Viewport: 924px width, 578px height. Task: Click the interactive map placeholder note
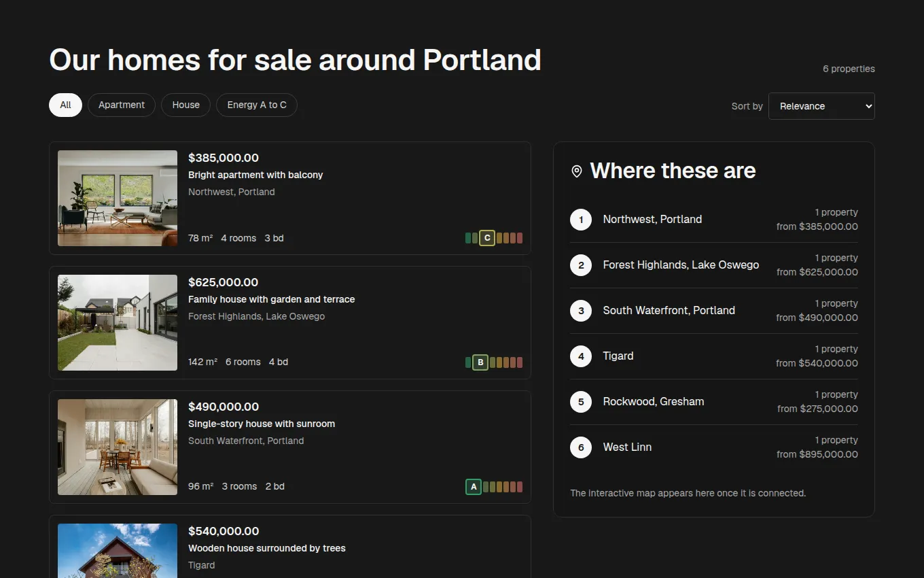click(688, 493)
